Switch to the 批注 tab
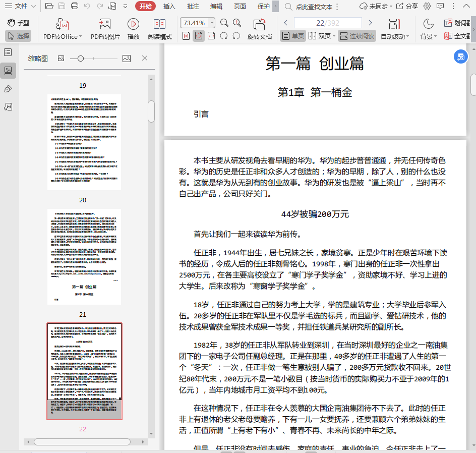The width and height of the screenshot is (476, 453). tap(193, 6)
